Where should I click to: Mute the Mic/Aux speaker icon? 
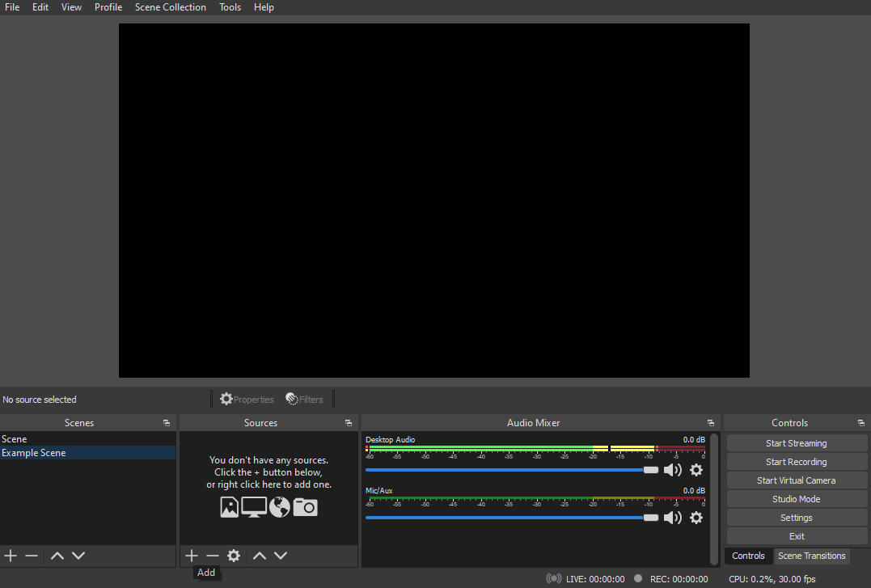673,518
